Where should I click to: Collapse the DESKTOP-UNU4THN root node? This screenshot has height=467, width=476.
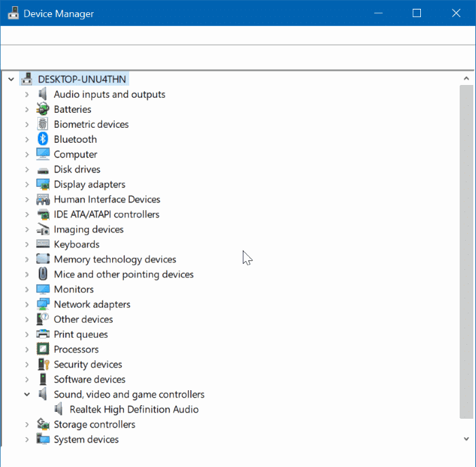pyautogui.click(x=12, y=80)
